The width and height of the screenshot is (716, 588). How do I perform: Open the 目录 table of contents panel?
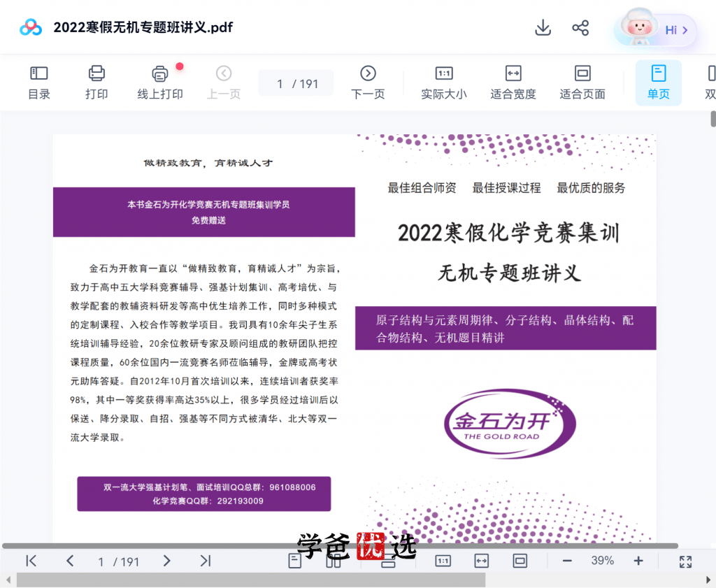point(39,83)
